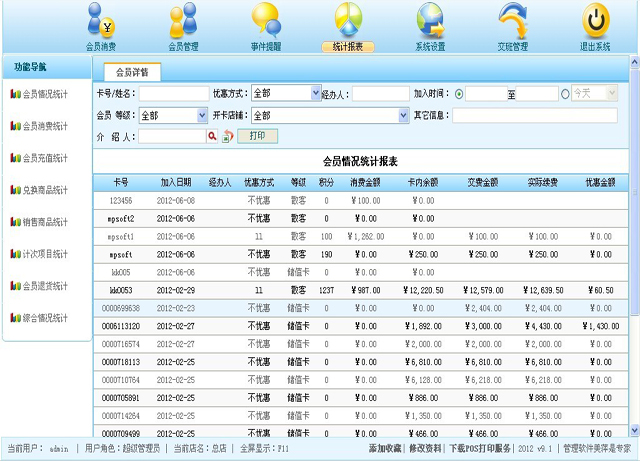Expand the 会员等级 dropdown
640x461 pixels.
coord(202,115)
